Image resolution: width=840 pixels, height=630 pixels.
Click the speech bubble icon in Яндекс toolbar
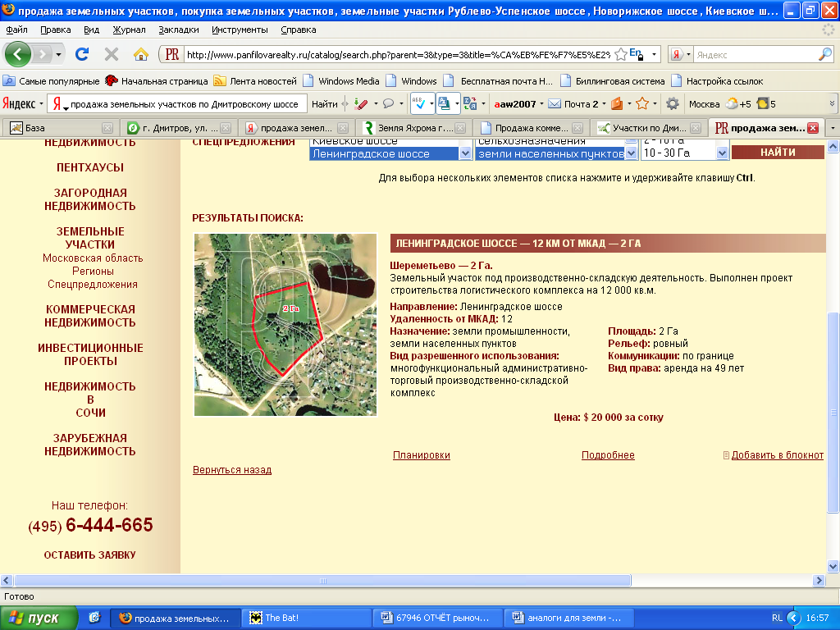(x=388, y=104)
